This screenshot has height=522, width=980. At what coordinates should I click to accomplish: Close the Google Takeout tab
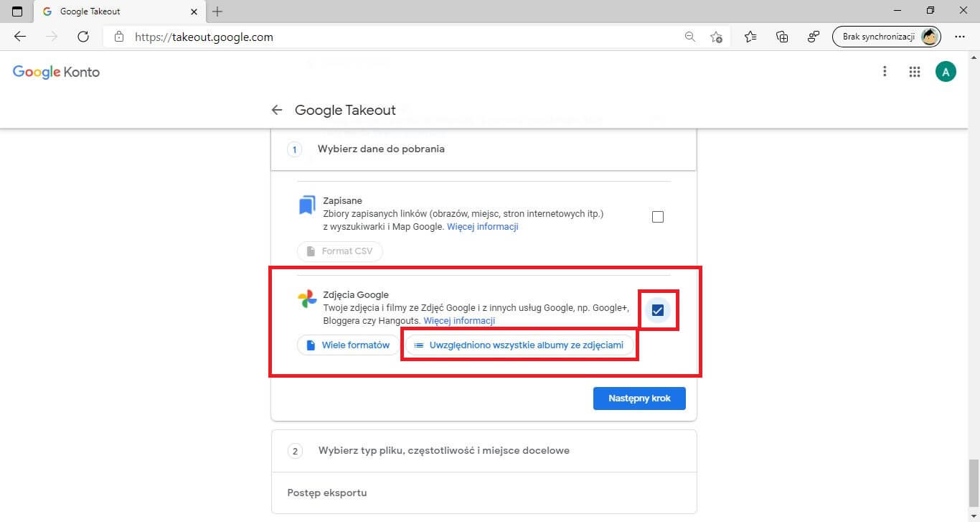point(194,11)
